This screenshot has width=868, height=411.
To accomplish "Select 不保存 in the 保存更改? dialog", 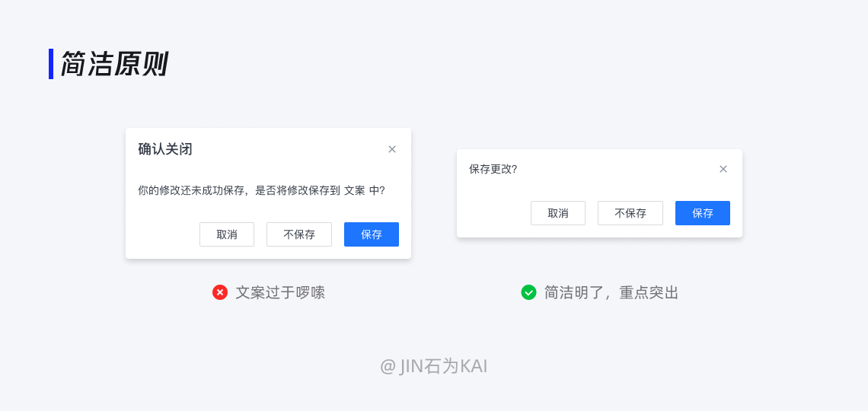I will [630, 213].
